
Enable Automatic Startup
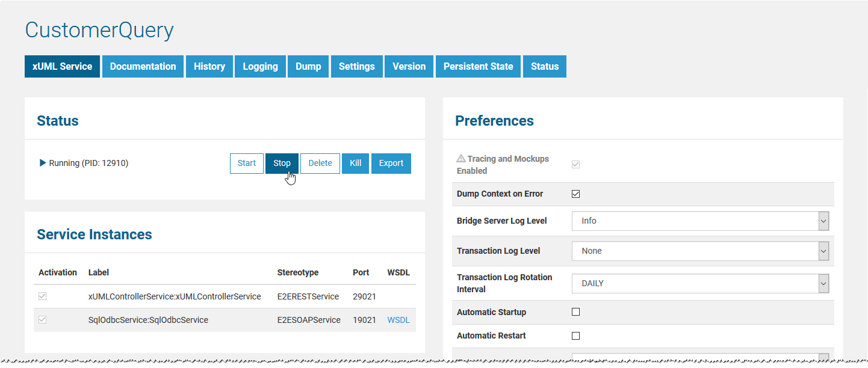coord(575,311)
